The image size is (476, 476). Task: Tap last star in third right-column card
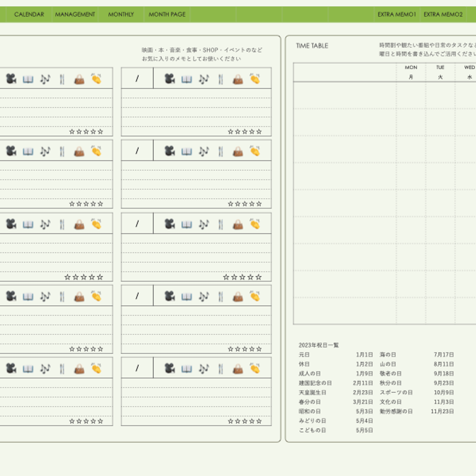click(x=258, y=277)
